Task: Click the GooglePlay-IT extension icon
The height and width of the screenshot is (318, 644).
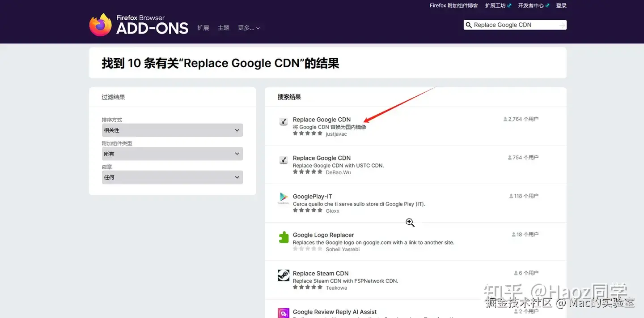Action: [x=284, y=198]
